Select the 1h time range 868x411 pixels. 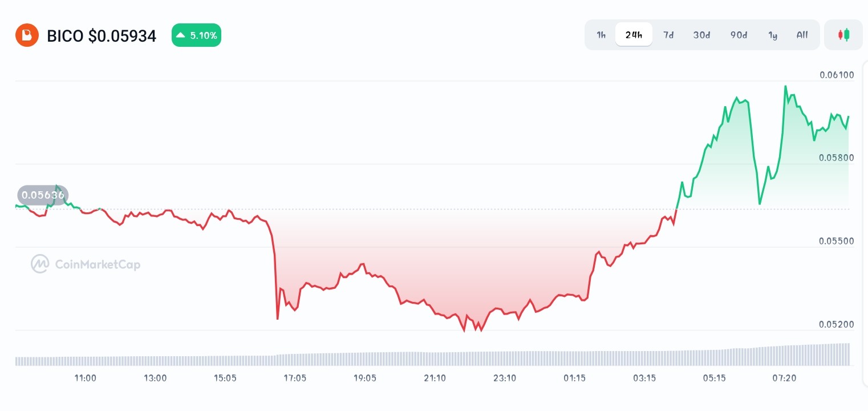tap(601, 35)
